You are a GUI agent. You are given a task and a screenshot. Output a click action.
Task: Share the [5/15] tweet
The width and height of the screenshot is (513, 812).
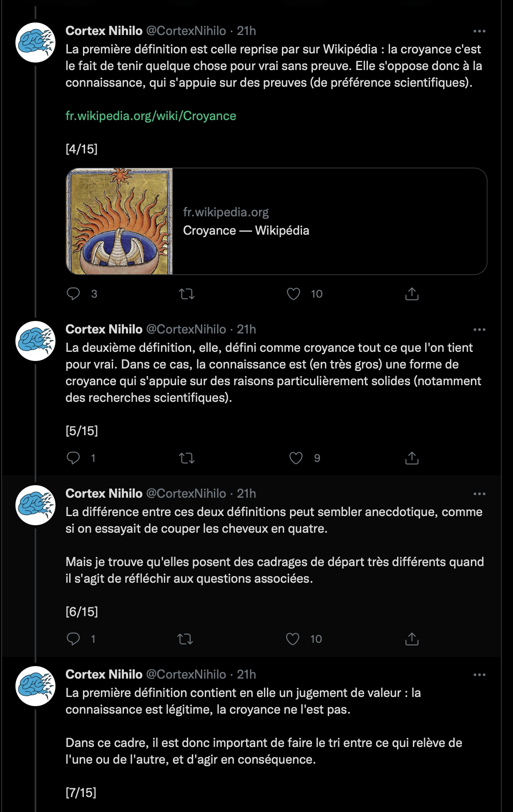click(x=412, y=458)
